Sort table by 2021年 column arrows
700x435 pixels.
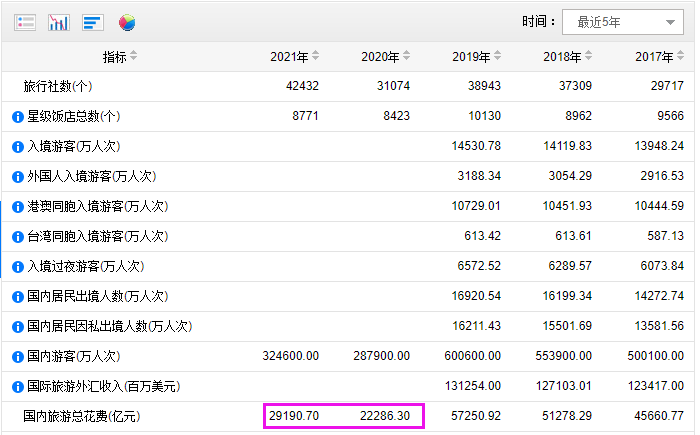(315, 56)
